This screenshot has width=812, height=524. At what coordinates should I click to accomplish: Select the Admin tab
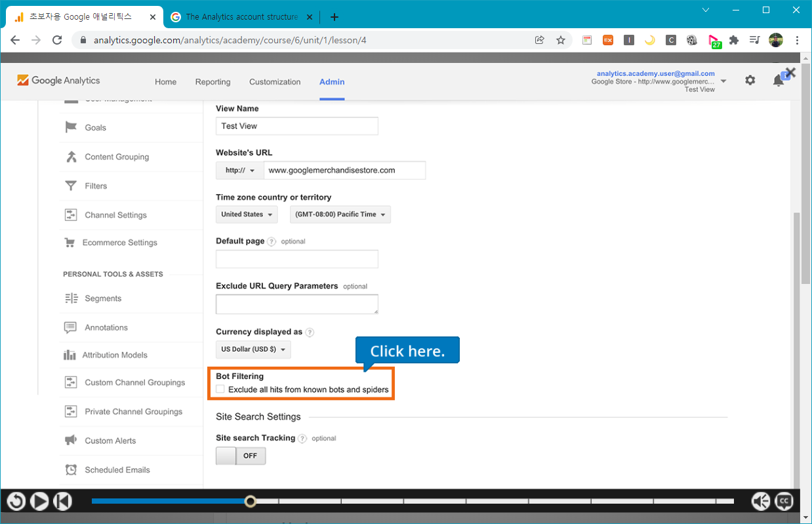pyautogui.click(x=332, y=82)
